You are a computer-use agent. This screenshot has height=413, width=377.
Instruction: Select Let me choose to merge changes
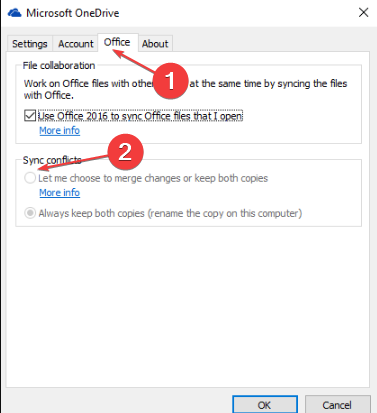pos(30,178)
